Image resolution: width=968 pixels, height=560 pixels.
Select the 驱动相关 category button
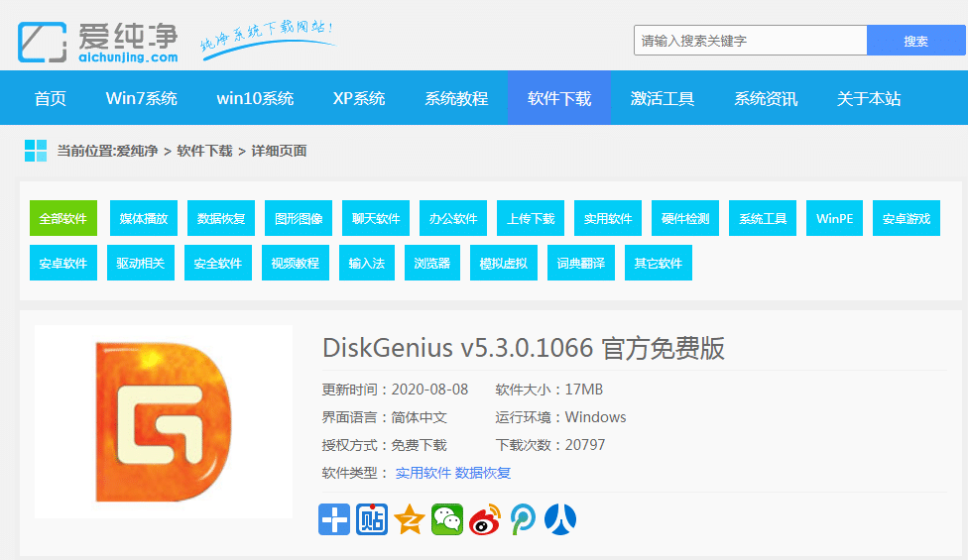(x=141, y=263)
